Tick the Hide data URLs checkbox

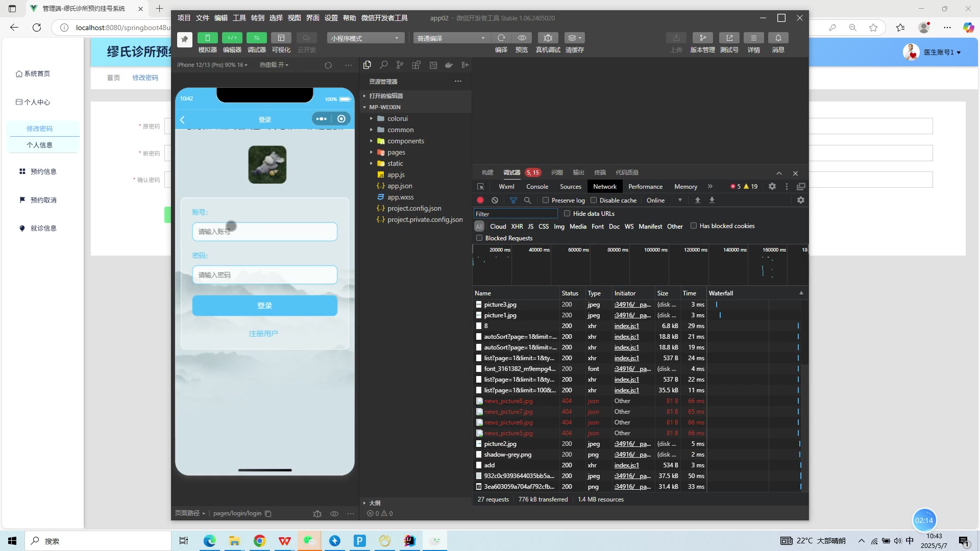567,214
